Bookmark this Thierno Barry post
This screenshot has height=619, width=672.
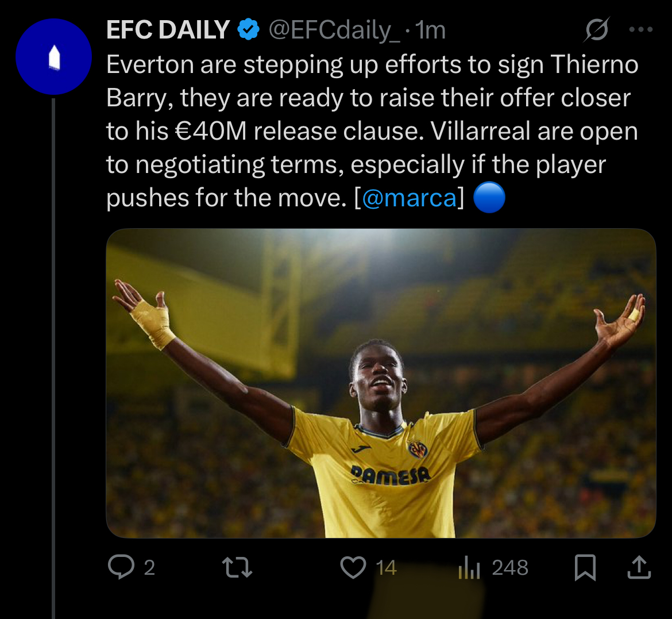(585, 568)
